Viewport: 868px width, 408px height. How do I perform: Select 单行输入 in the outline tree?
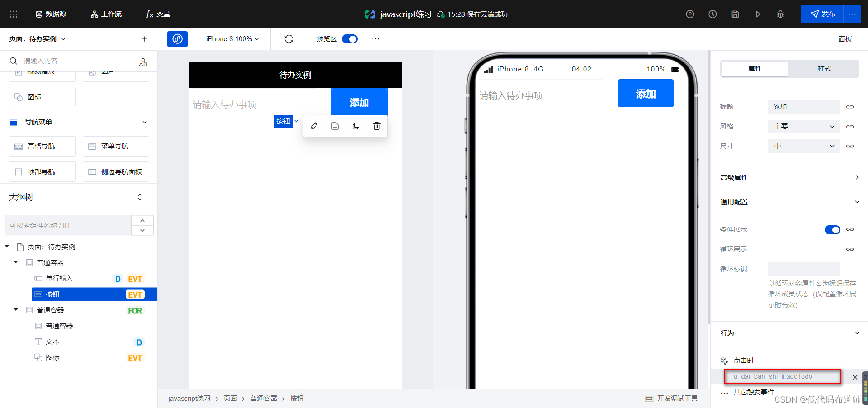point(59,279)
